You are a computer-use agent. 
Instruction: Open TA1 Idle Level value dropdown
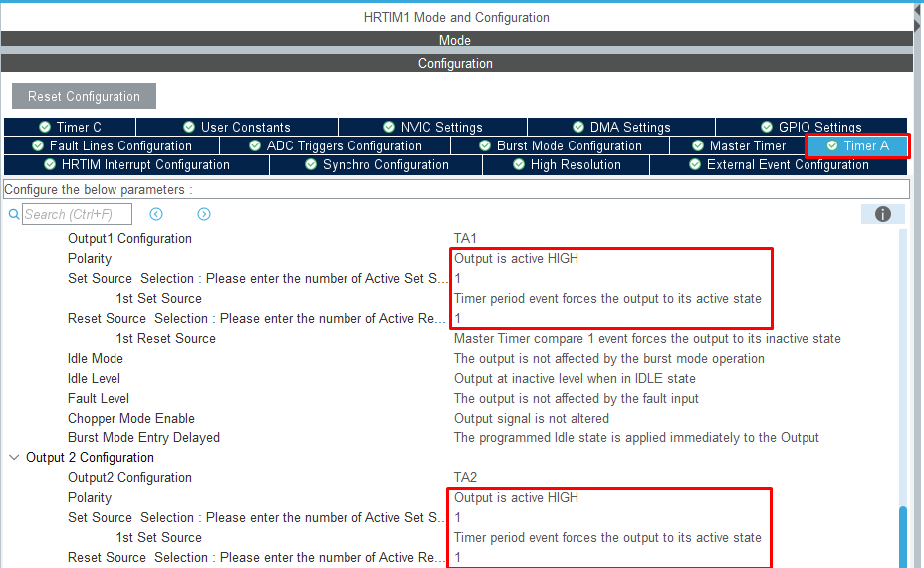pyautogui.click(x=575, y=378)
